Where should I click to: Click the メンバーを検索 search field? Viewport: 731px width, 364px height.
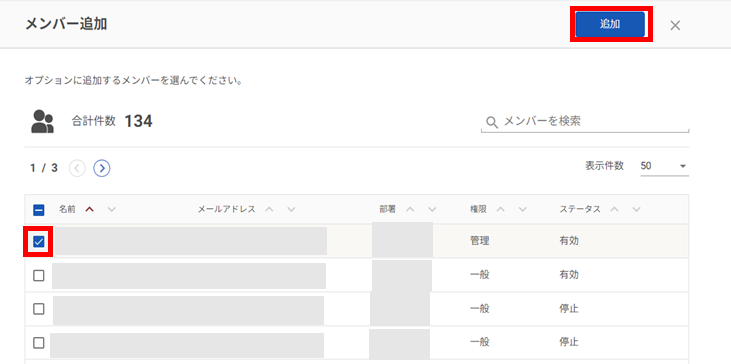coord(585,122)
